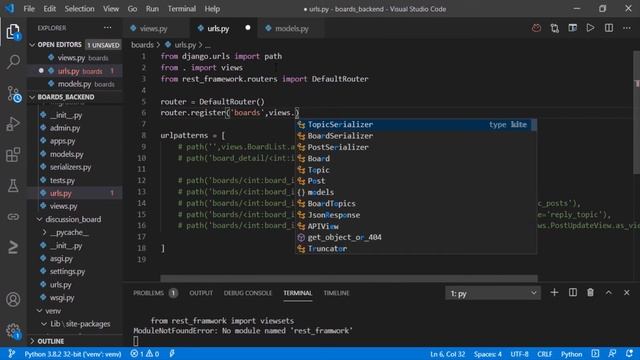
Task: Click the Run Python file play icon
Action: coord(590,28)
